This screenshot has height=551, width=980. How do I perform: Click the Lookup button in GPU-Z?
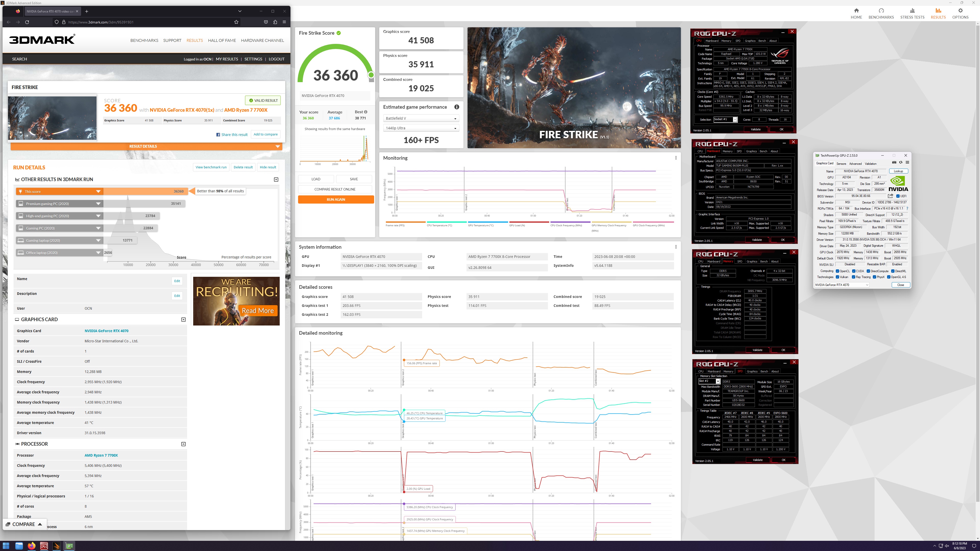point(898,171)
